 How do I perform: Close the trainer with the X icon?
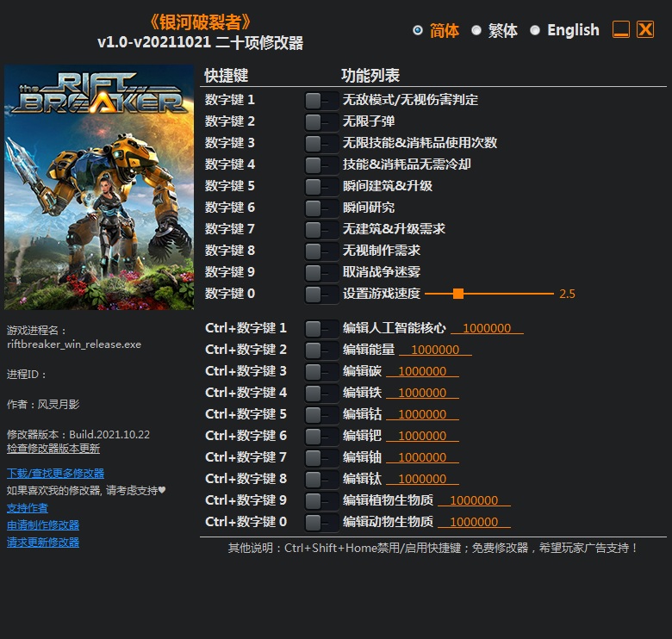pos(645,30)
